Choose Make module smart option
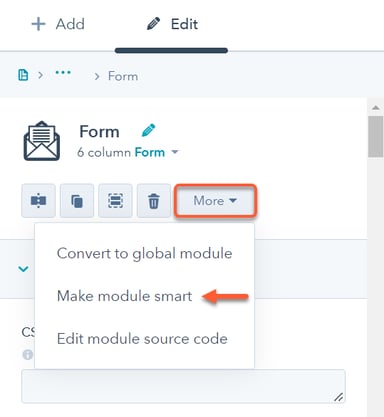 coord(125,296)
